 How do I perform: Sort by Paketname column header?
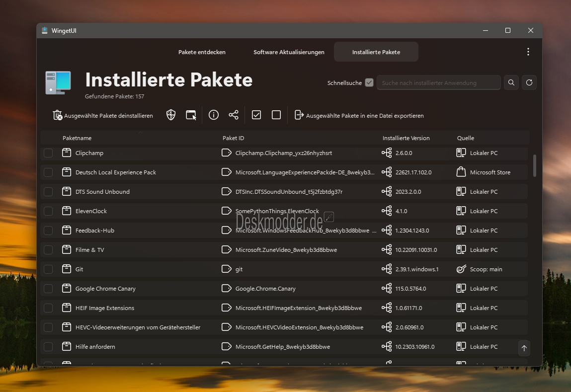(77, 138)
